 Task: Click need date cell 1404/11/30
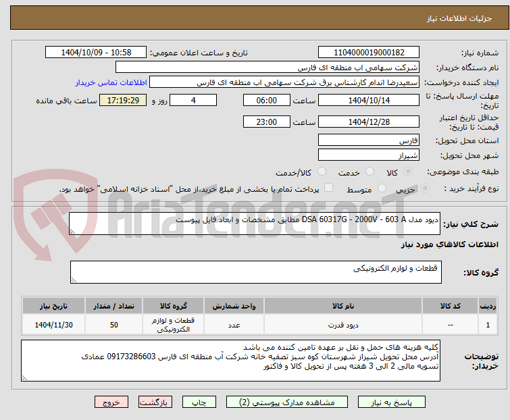pos(53,325)
